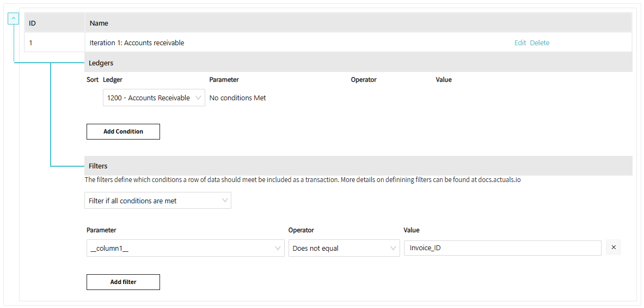Edit Iteration 1: Accounts receivable
644x308 pixels.
click(520, 43)
